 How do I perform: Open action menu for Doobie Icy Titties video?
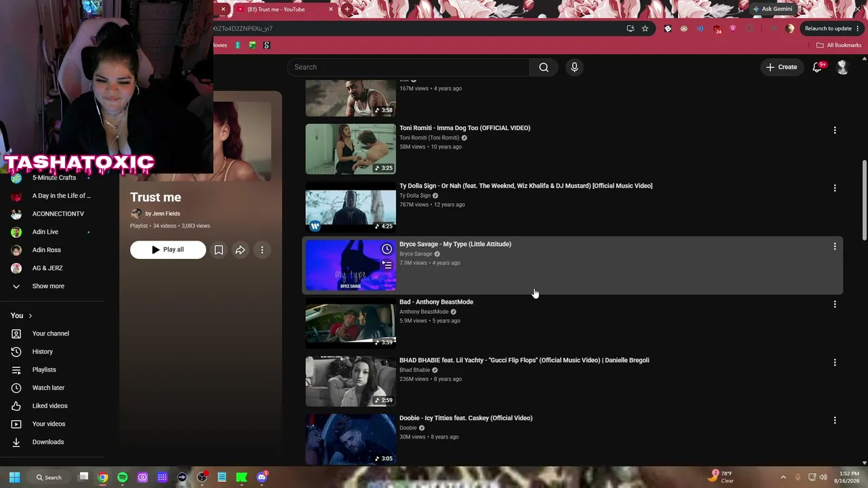point(835,420)
